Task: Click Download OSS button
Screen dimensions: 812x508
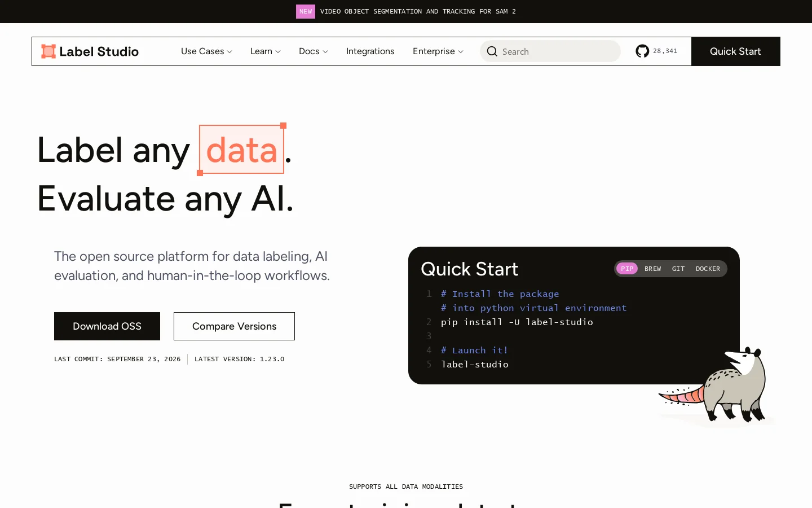Action: coord(107,326)
